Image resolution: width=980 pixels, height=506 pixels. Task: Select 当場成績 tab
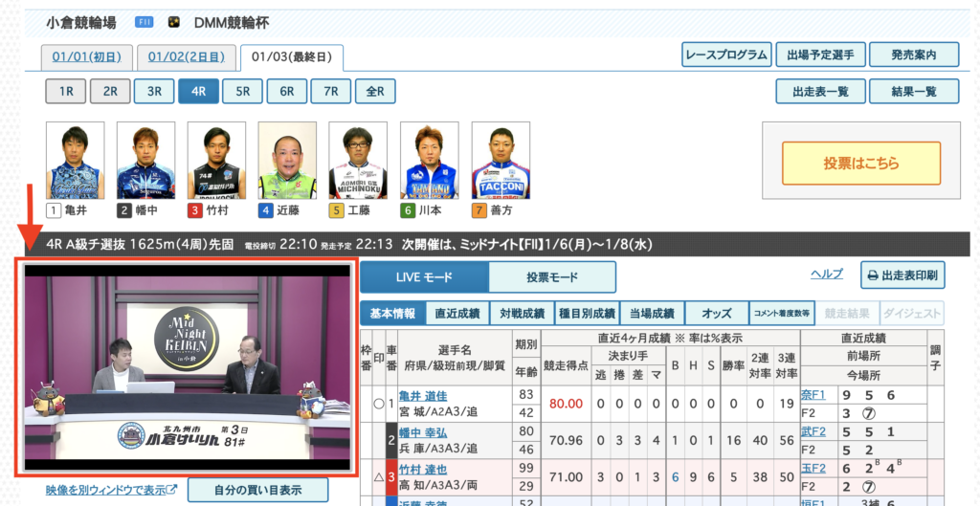tap(652, 314)
